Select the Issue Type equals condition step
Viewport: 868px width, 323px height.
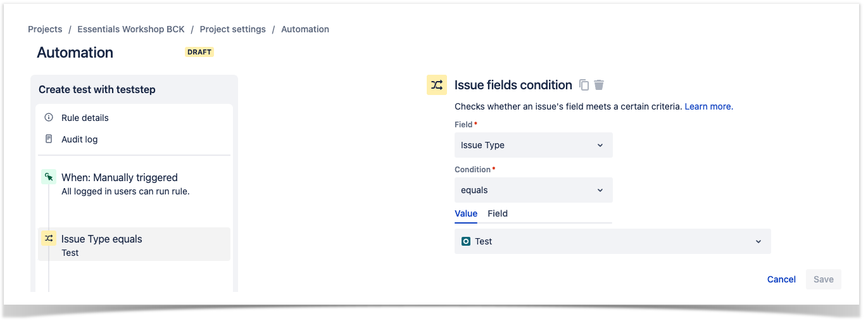click(x=134, y=244)
